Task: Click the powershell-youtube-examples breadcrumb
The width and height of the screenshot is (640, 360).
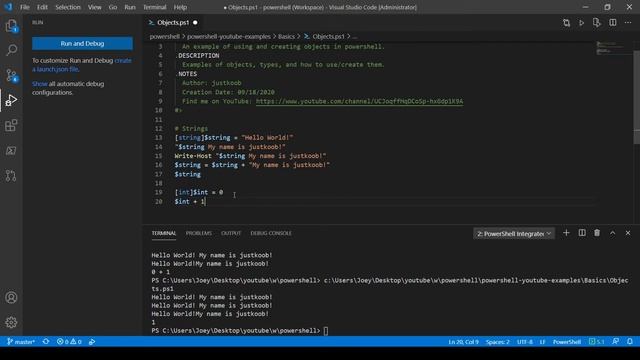Action: (x=229, y=37)
